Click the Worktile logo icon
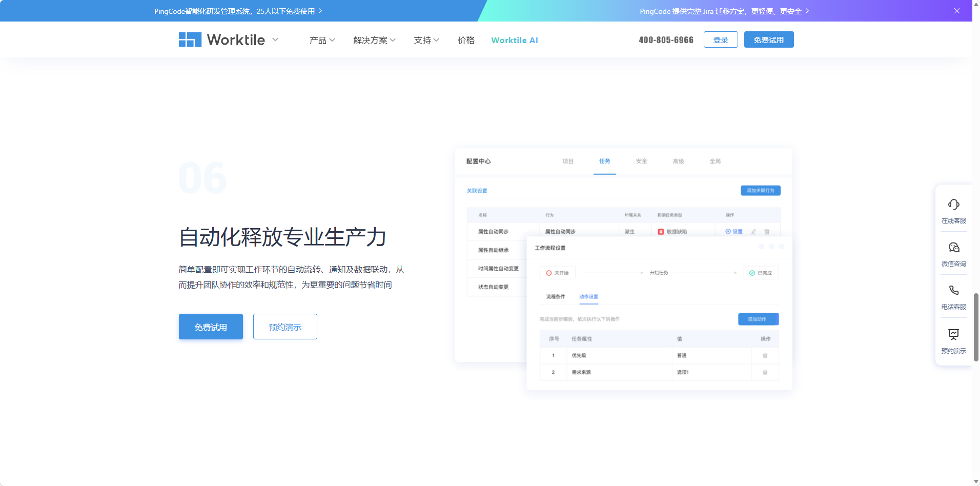980x486 pixels. [x=190, y=39]
